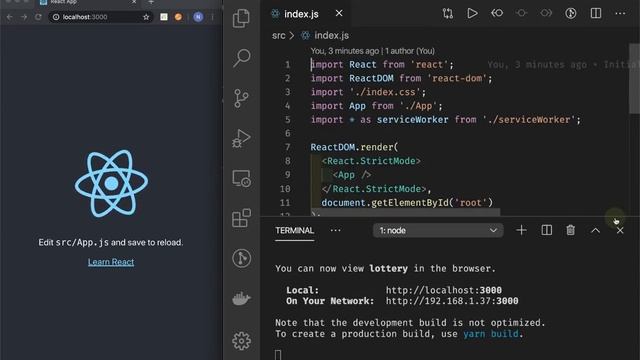Viewport: 640px width, 360px height.
Task: Open a new browser tab
Action: pos(151,2)
